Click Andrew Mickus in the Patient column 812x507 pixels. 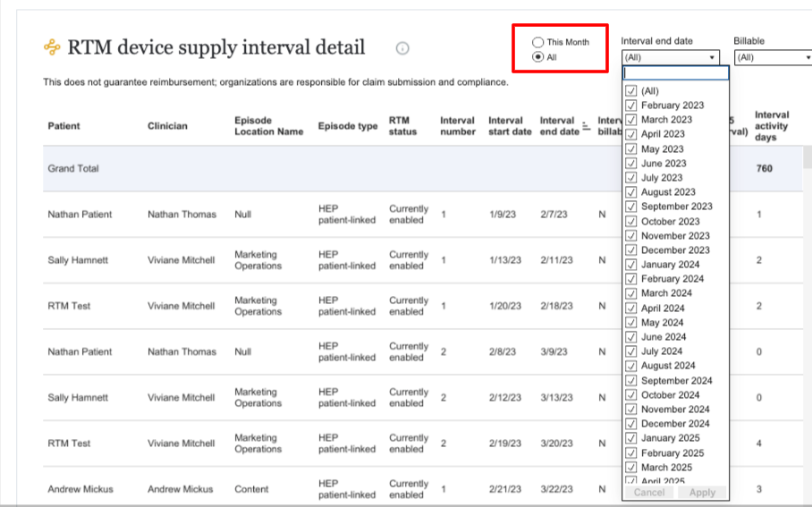[x=80, y=489]
